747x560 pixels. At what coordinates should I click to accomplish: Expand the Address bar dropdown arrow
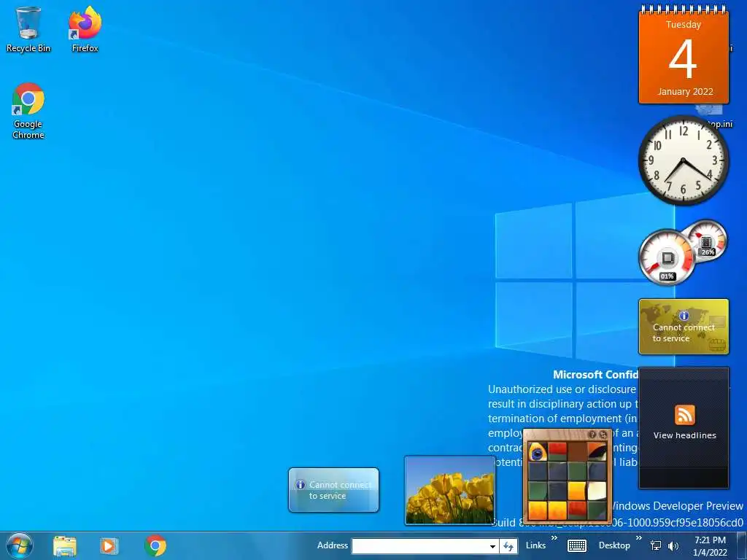coord(492,546)
